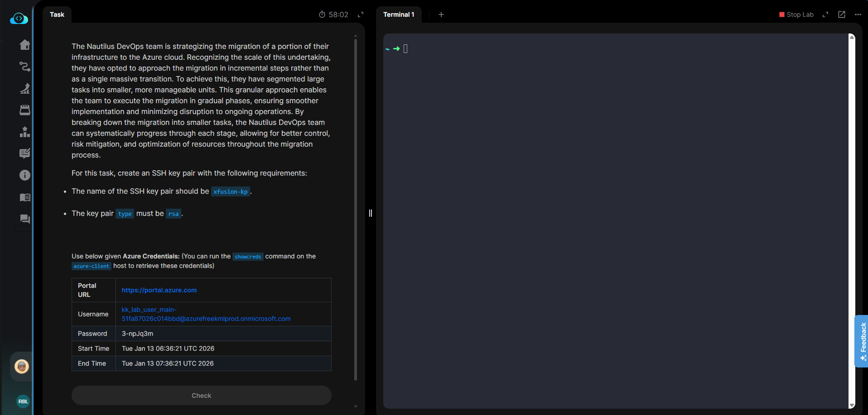Click the lab timer clock icon

[322, 14]
